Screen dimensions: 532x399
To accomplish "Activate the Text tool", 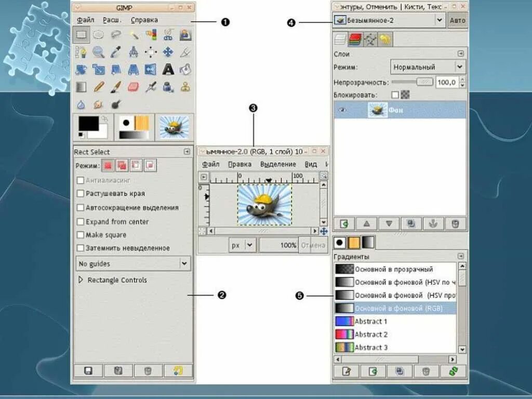I will point(168,70).
